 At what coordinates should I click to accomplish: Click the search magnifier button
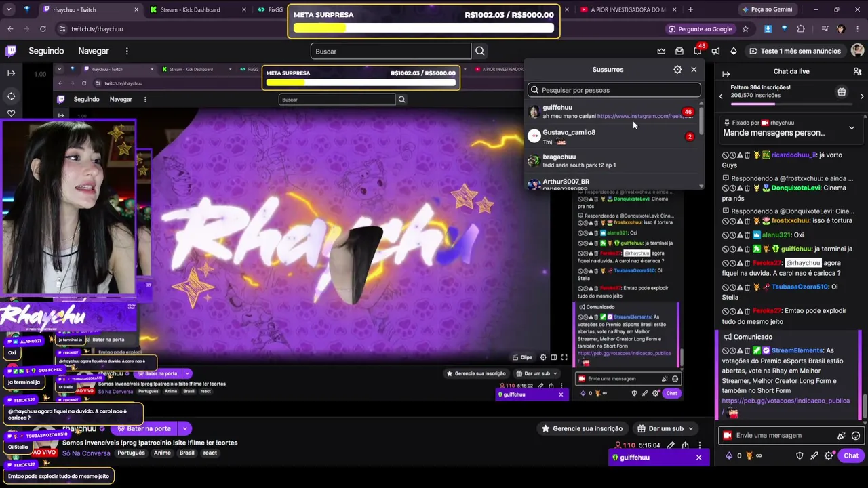[x=480, y=51]
